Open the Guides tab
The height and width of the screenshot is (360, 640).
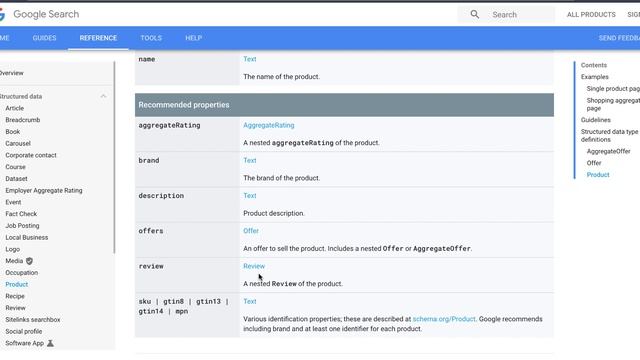[44, 38]
